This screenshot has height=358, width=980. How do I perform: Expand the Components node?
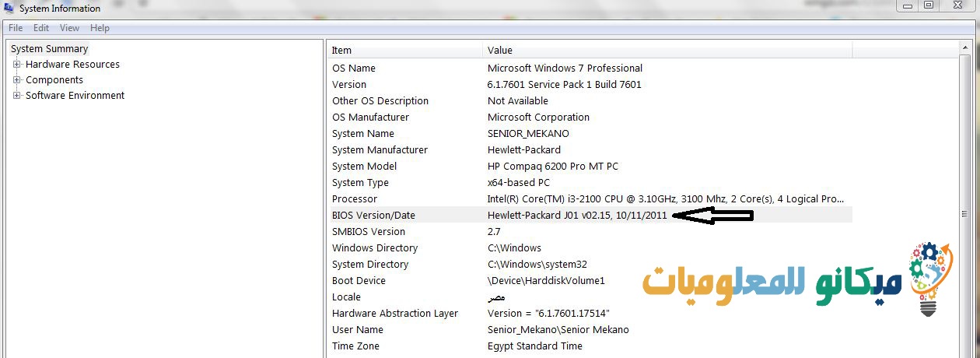coord(17,80)
